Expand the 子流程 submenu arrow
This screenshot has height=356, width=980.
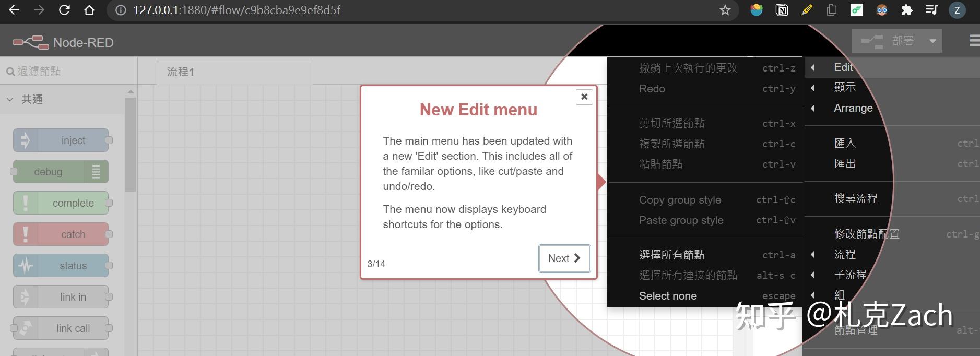pyautogui.click(x=813, y=275)
